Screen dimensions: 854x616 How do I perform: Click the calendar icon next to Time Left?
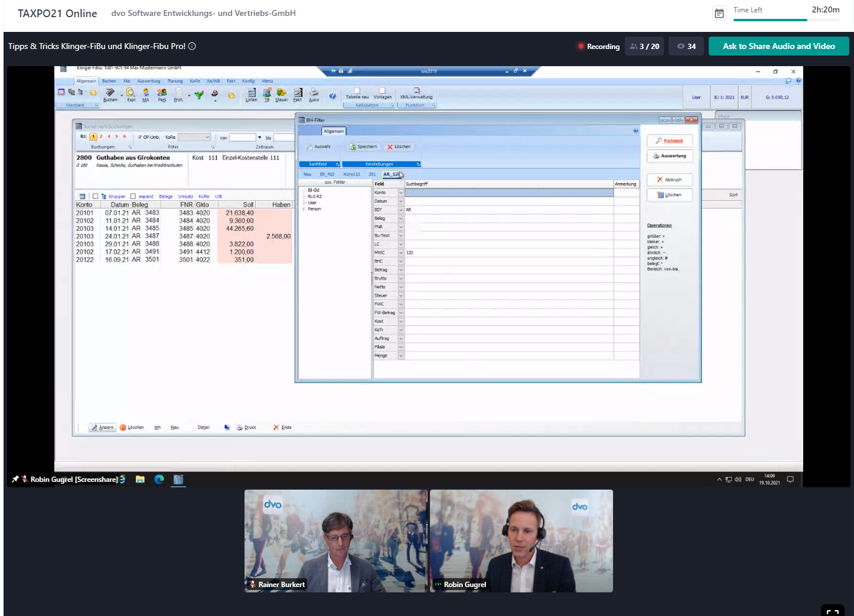[x=719, y=13]
